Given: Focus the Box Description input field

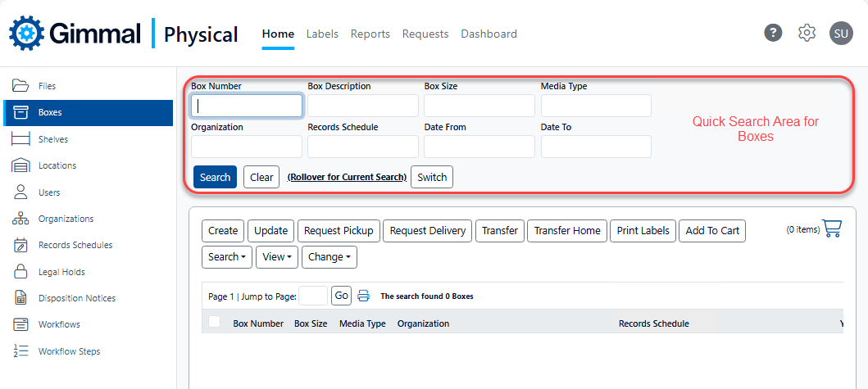Looking at the screenshot, I should tap(362, 106).
